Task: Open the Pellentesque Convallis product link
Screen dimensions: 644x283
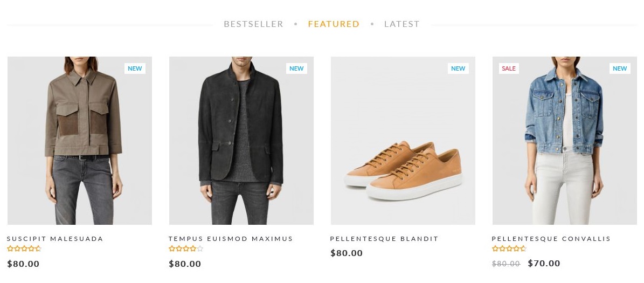Action: point(551,239)
